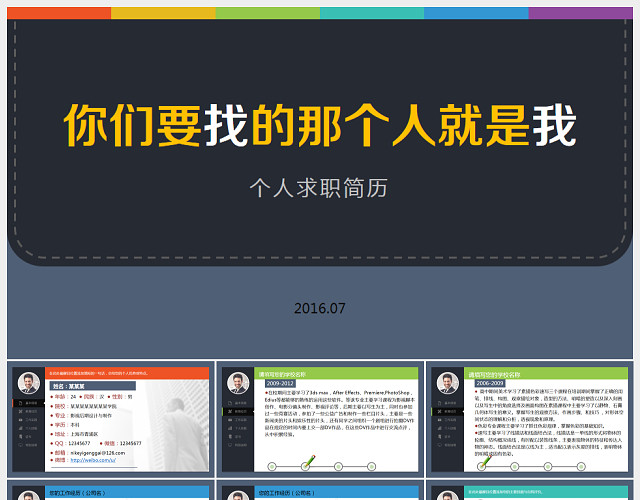The image size is (640, 500).
Task: Click the 专业 major line on the basic info slide
Action: coord(81,416)
